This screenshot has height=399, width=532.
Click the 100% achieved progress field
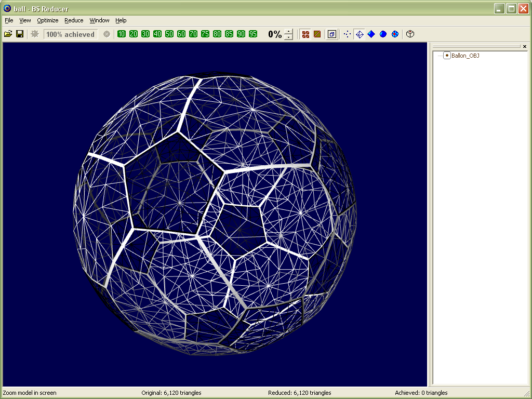[x=71, y=34]
